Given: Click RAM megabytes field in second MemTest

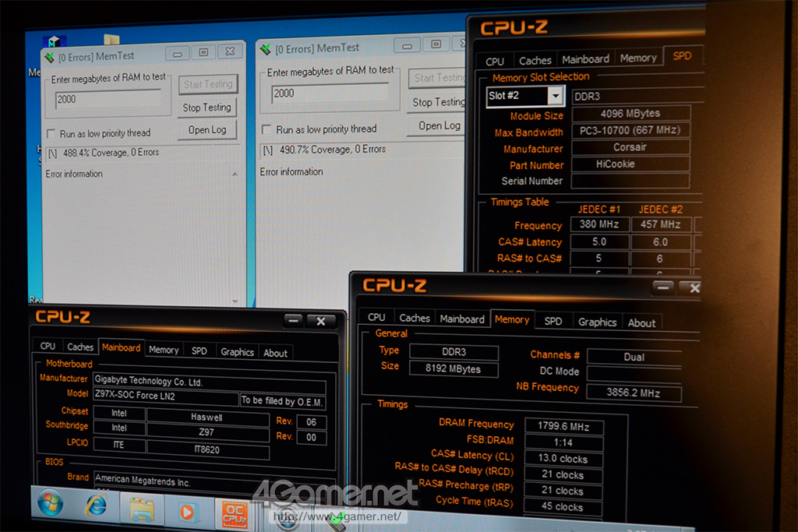Looking at the screenshot, I should [330, 93].
